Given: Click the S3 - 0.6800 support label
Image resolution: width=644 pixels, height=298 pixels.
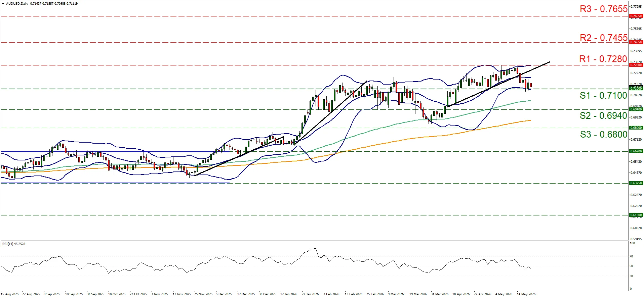Looking at the screenshot, I should coord(604,135).
